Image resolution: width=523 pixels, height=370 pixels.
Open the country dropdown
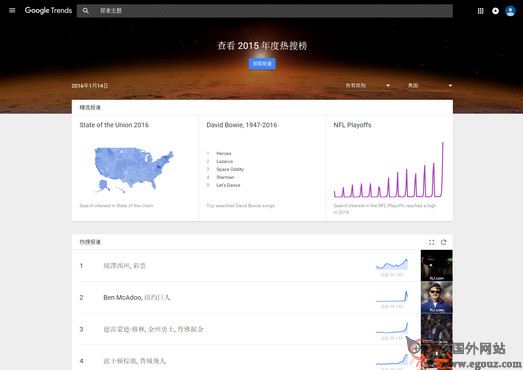tap(430, 86)
